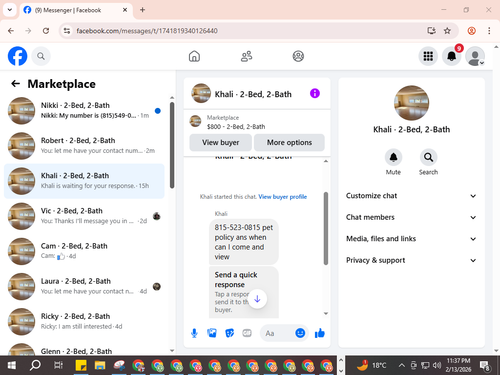The width and height of the screenshot is (500, 375).
Task: Open Windows notification center icon
Action: (x=485, y=366)
